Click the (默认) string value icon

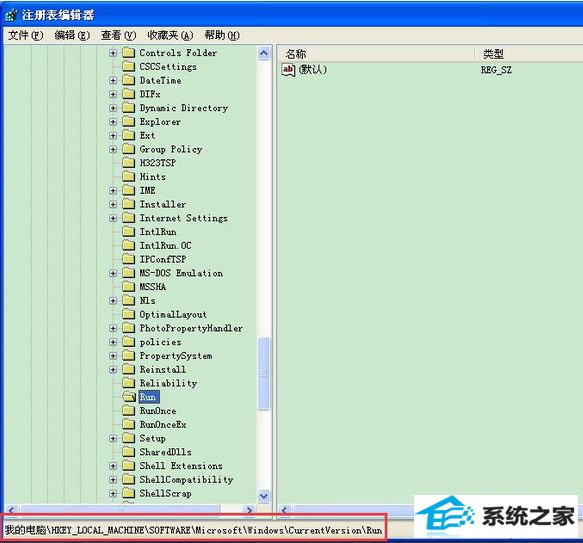(288, 70)
